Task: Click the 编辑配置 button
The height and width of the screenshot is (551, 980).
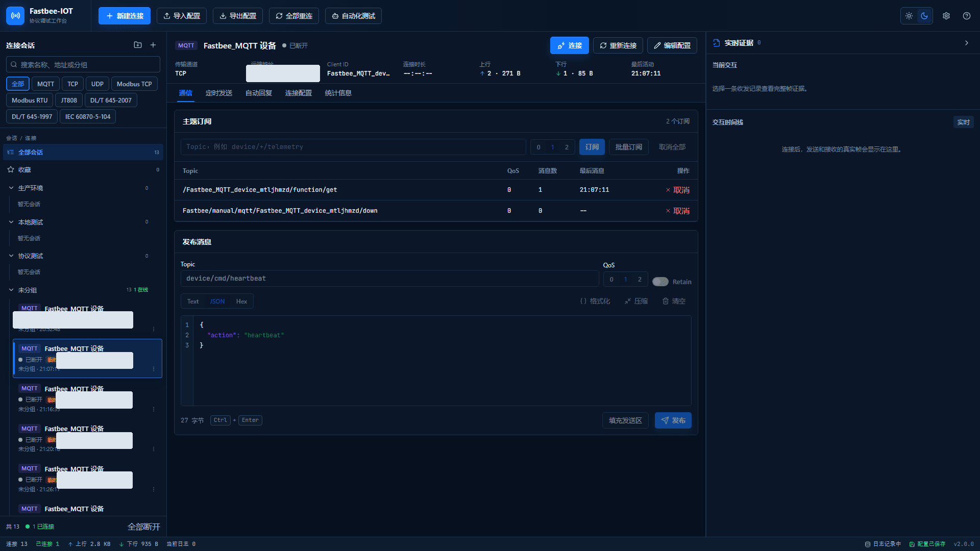Action: [x=672, y=45]
